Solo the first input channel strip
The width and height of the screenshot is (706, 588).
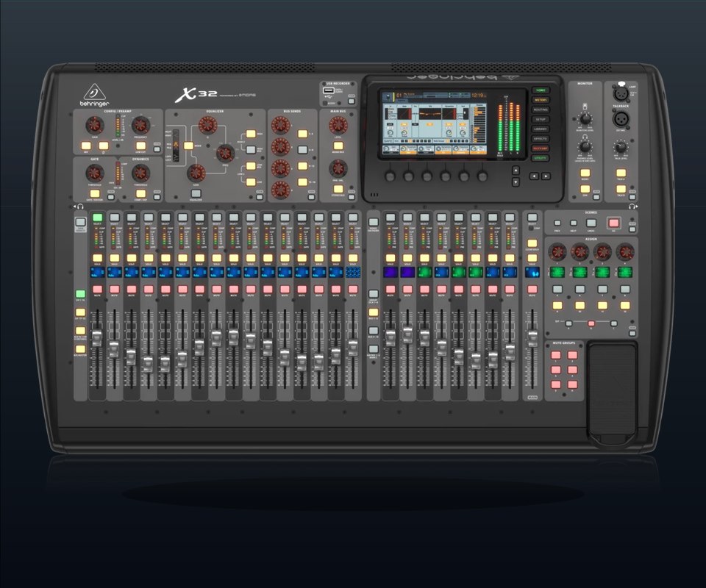(x=97, y=258)
